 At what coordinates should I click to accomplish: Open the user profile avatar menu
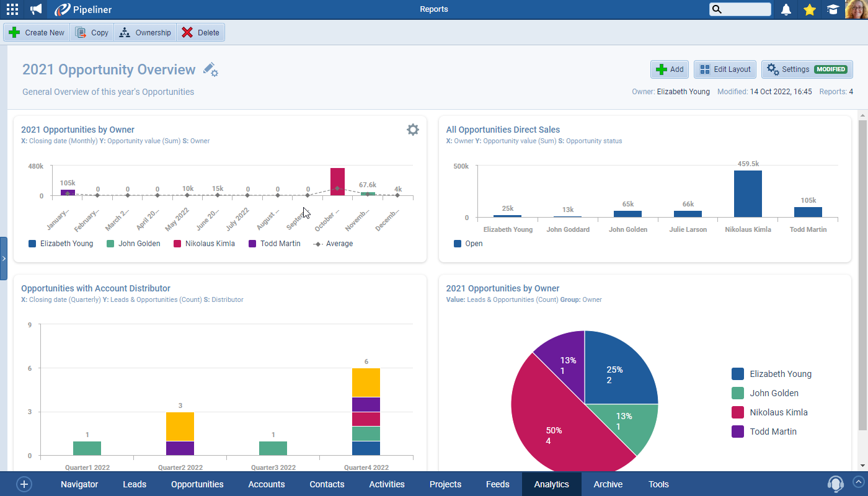pos(856,9)
